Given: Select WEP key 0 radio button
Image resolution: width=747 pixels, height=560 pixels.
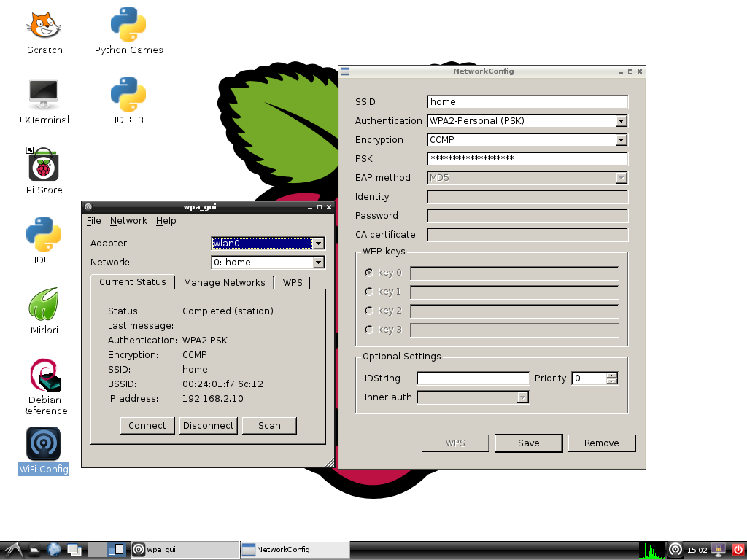Looking at the screenshot, I should [x=369, y=273].
